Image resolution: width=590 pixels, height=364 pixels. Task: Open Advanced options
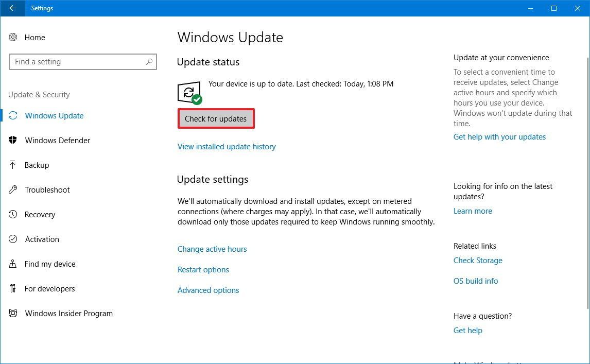pos(208,290)
